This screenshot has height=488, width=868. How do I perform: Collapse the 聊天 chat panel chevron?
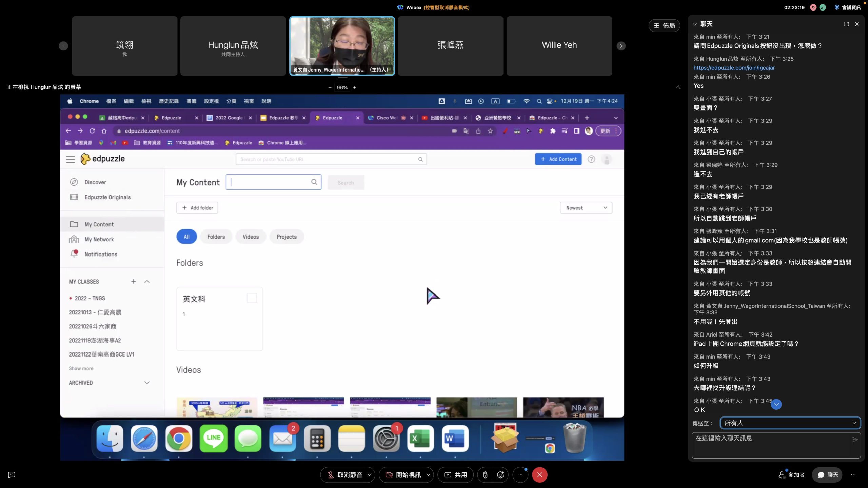695,24
